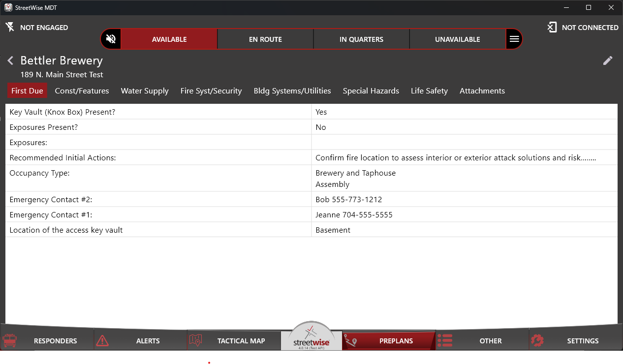Image resolution: width=623 pixels, height=364 pixels.
Task: Switch to the Life Safety tab
Action: [x=429, y=91]
